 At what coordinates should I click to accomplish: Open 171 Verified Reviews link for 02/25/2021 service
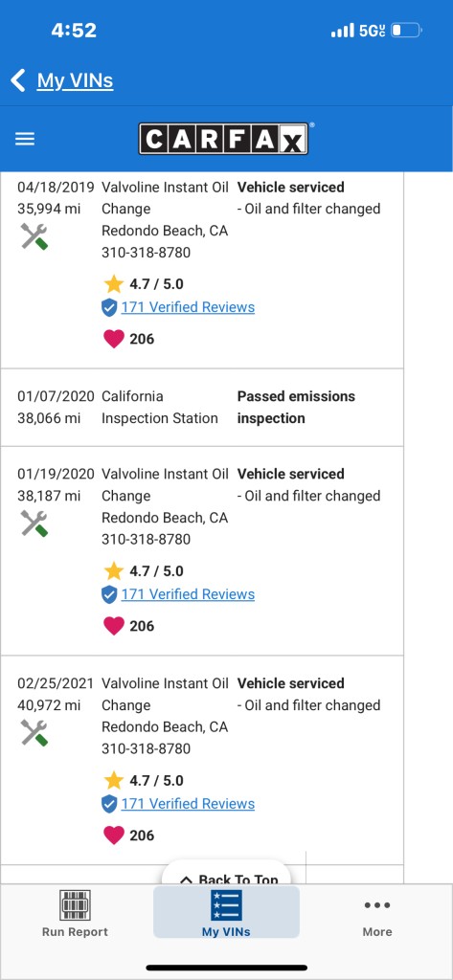[188, 804]
